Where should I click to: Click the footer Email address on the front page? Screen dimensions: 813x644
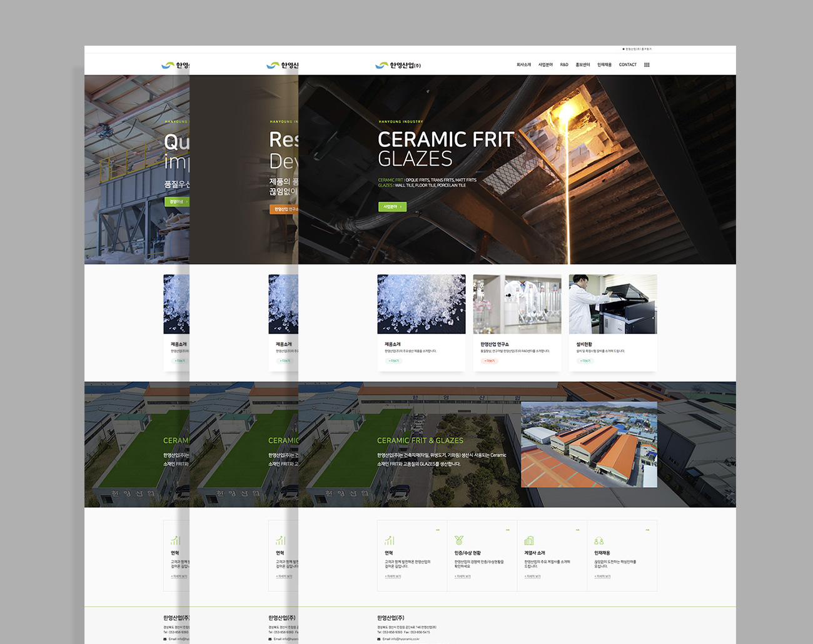(401, 639)
